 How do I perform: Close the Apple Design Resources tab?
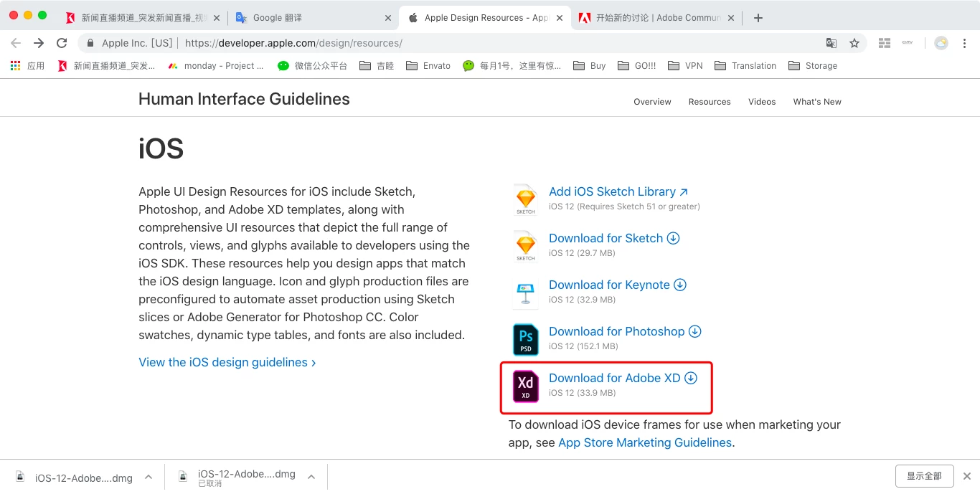coord(560,18)
